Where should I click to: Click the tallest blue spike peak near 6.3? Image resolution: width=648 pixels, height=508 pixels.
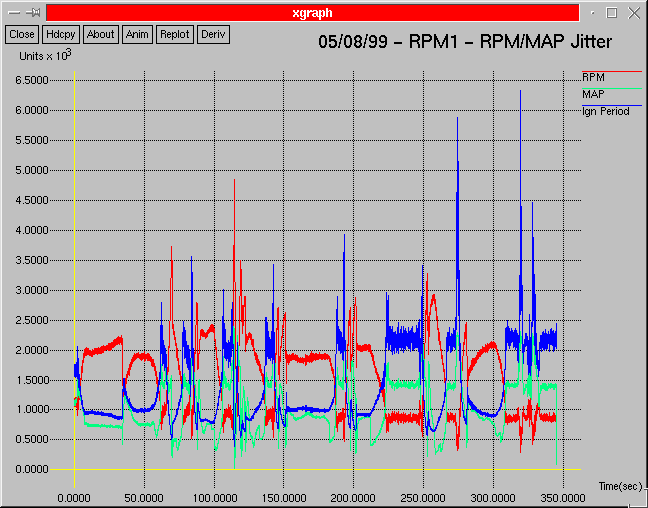(x=520, y=92)
